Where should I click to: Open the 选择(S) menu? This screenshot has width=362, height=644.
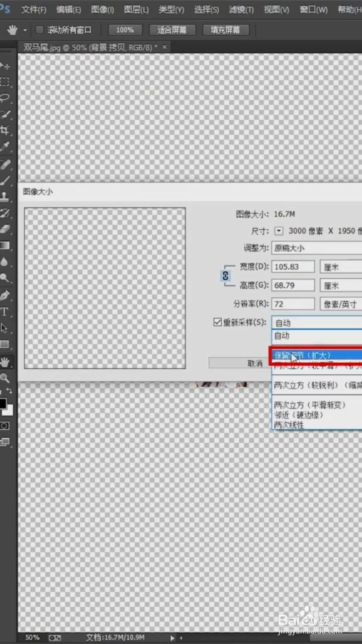[x=207, y=10]
